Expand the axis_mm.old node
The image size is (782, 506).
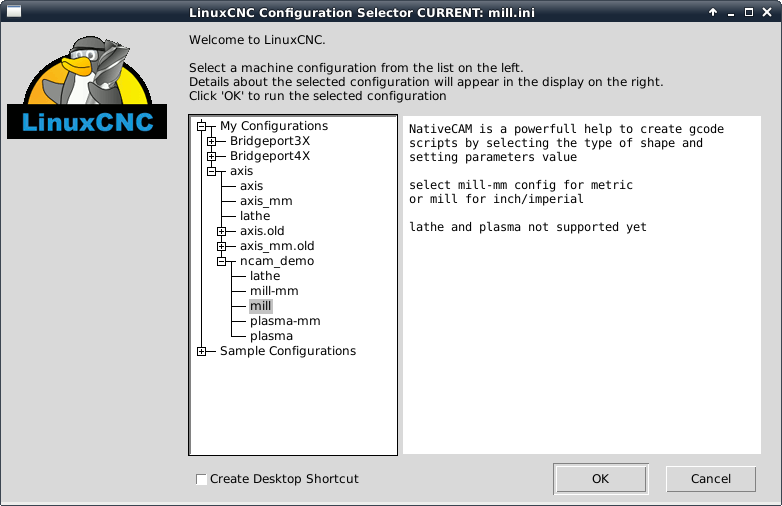tap(221, 246)
